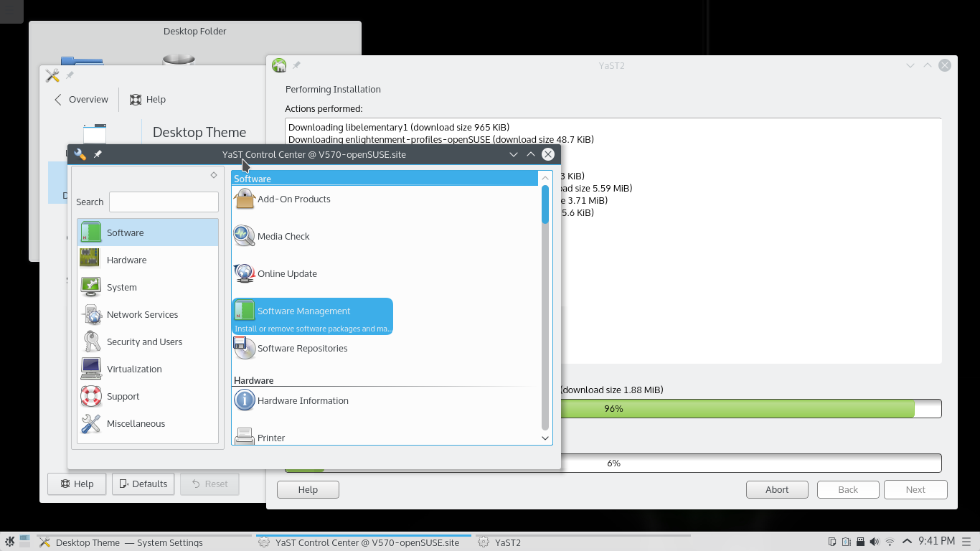This screenshot has width=980, height=551.
Task: Click the wrench icon in YaST Control Center titlebar
Action: (x=80, y=154)
